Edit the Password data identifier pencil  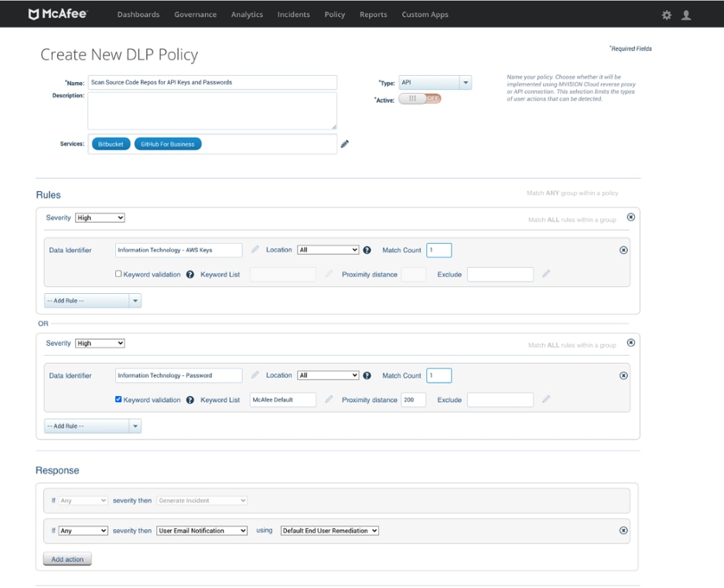pyautogui.click(x=255, y=375)
